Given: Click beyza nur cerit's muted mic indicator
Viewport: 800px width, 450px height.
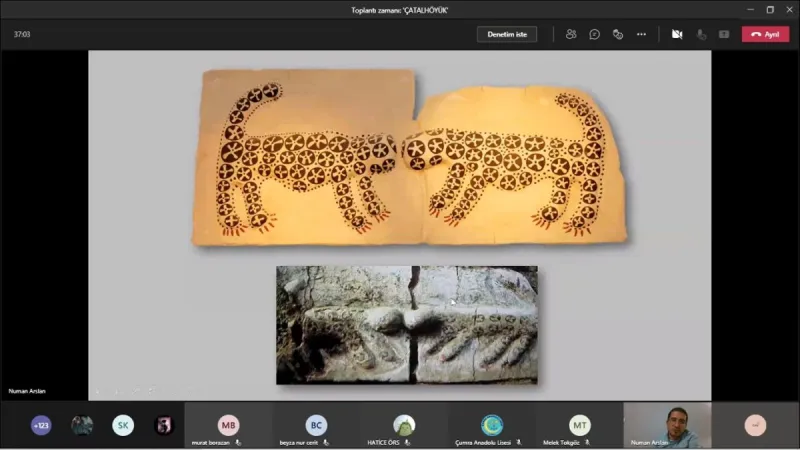Looking at the screenshot, I should (x=326, y=442).
